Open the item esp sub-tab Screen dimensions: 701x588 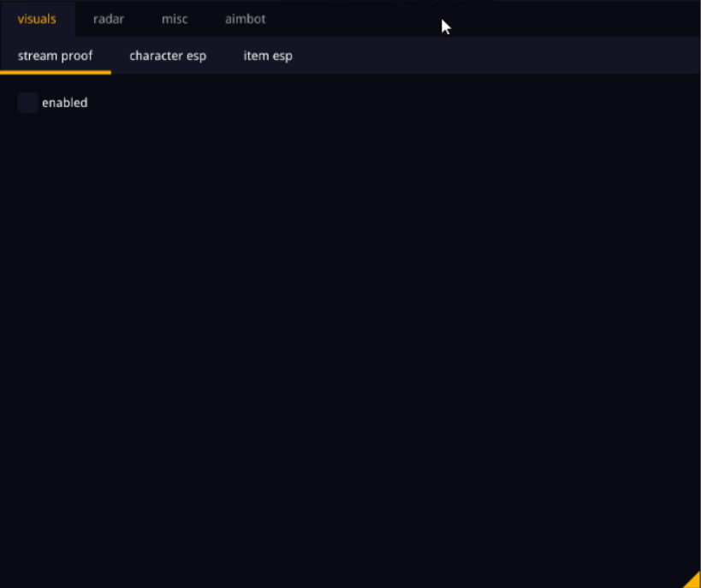(x=268, y=56)
